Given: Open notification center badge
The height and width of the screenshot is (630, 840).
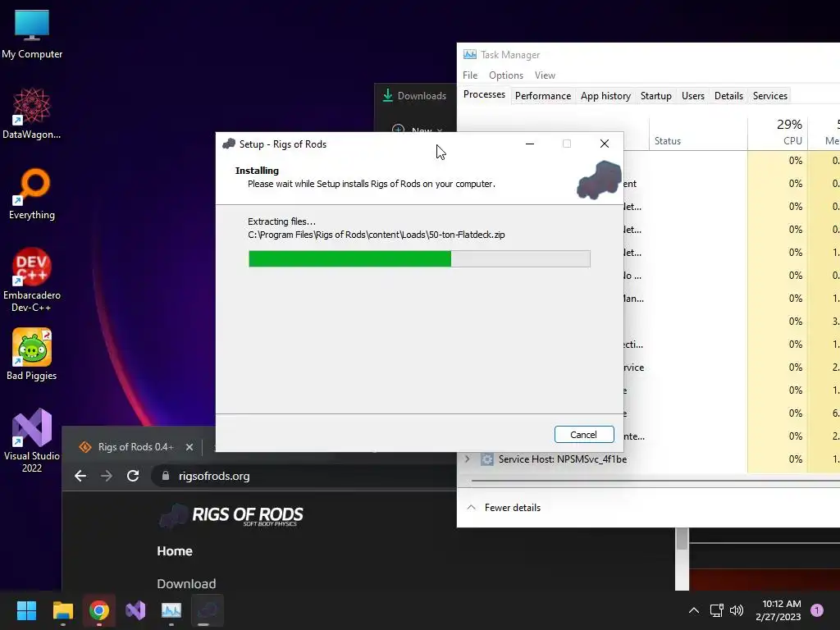Looking at the screenshot, I should [817, 610].
